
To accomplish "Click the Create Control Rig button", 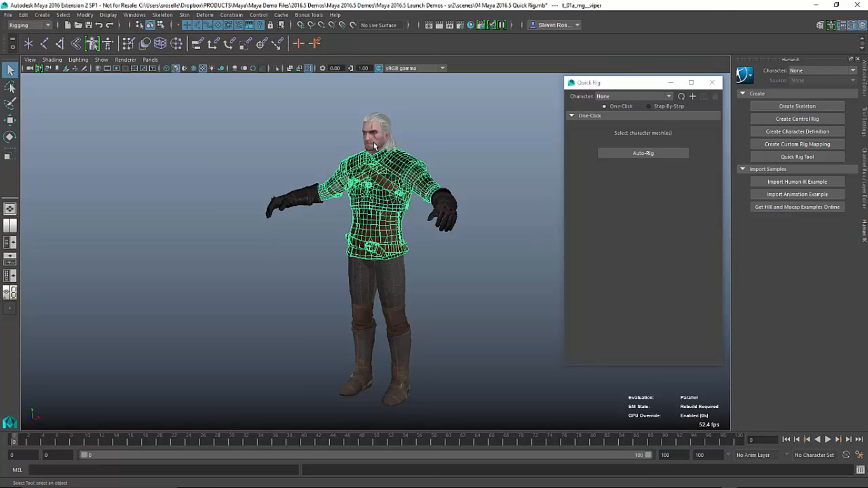I will 797,119.
